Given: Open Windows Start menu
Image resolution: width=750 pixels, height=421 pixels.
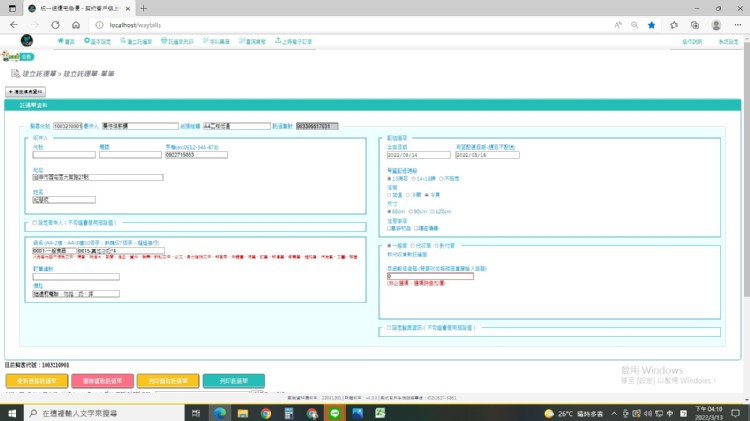Looking at the screenshot, I should [12, 413].
